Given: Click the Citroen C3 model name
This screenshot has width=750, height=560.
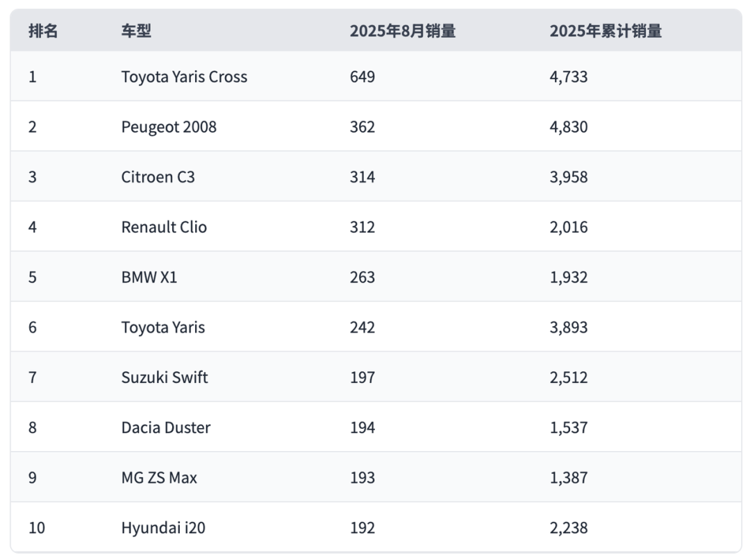Looking at the screenshot, I should click(x=158, y=177).
